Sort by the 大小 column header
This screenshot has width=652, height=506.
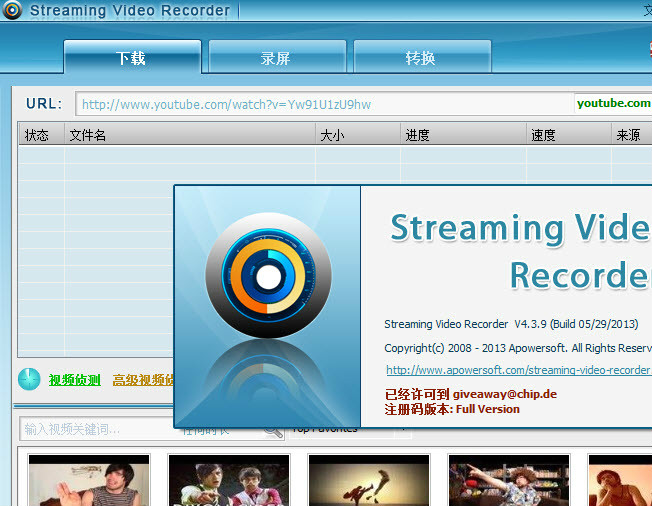pos(358,135)
